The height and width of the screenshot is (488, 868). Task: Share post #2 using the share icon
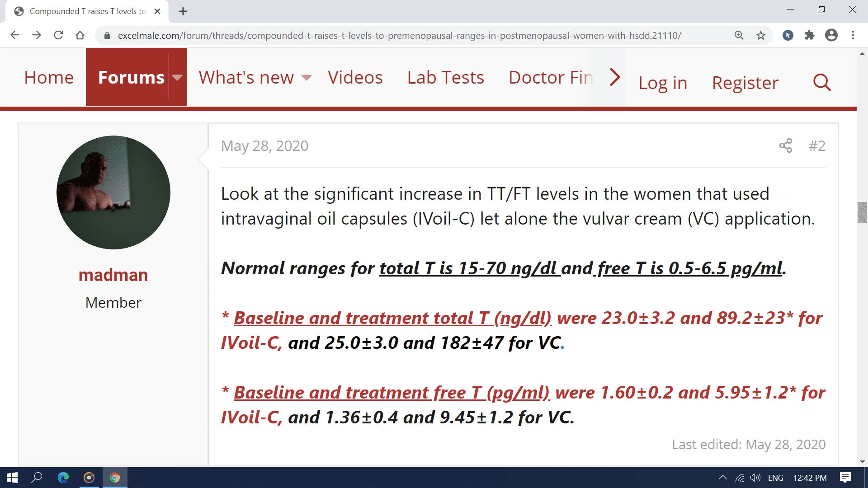click(786, 145)
